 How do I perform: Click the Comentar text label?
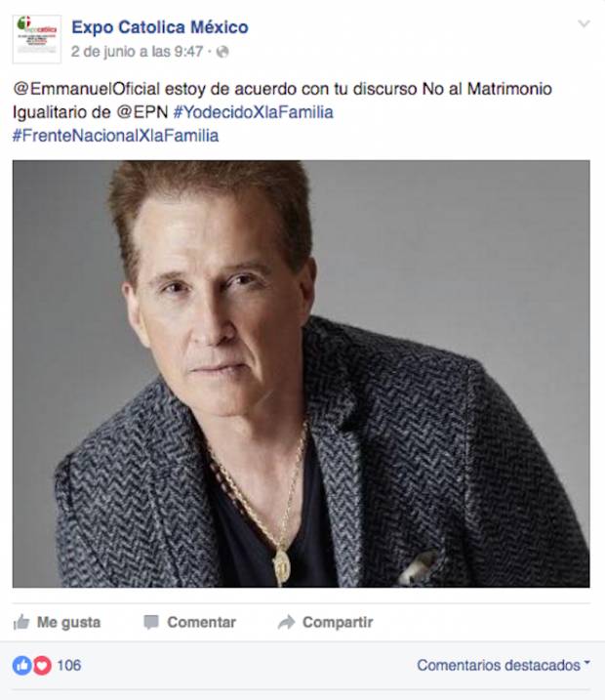201,622
